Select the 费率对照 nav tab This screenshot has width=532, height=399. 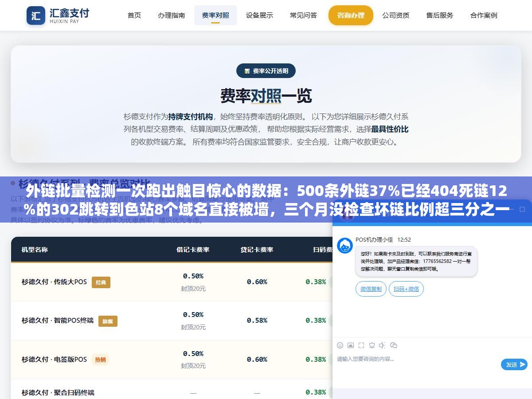point(215,15)
